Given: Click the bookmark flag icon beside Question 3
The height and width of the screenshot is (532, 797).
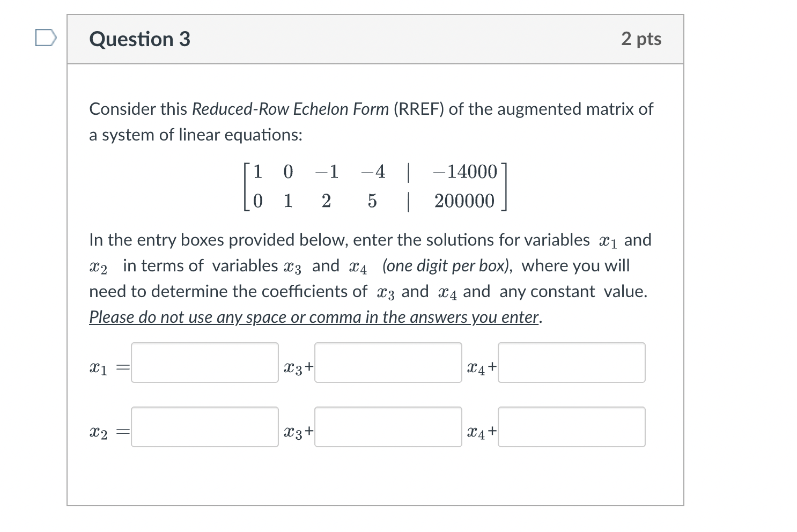Looking at the screenshot, I should [x=46, y=38].
